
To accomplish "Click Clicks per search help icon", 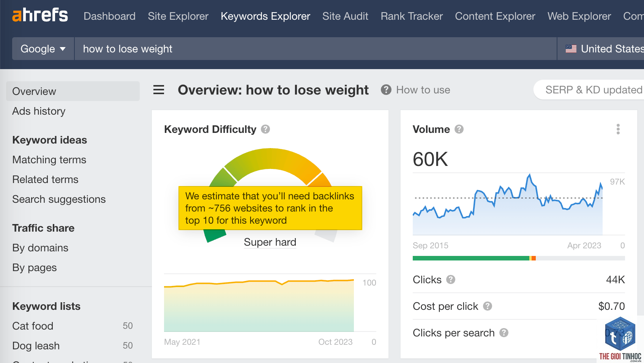I will coord(504,333).
